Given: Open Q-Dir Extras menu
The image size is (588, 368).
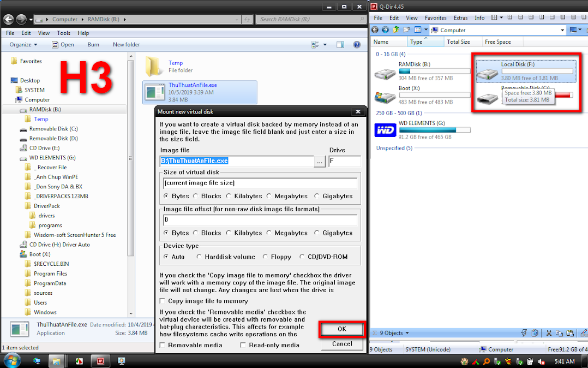Looking at the screenshot, I should pos(460,17).
